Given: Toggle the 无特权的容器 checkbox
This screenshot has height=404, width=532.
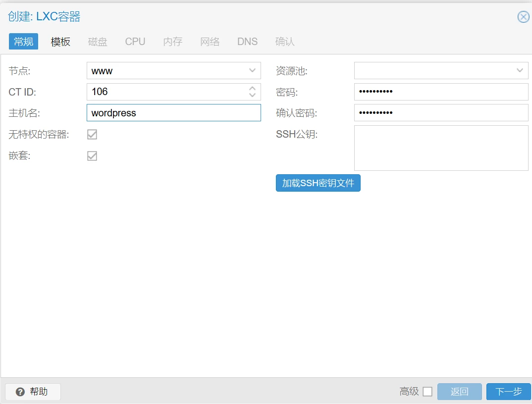Looking at the screenshot, I should click(x=92, y=134).
